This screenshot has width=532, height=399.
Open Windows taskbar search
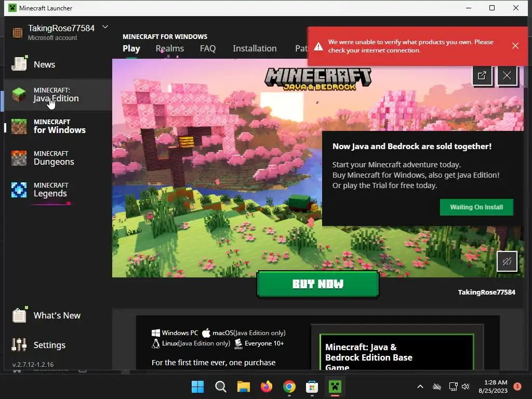coord(220,387)
